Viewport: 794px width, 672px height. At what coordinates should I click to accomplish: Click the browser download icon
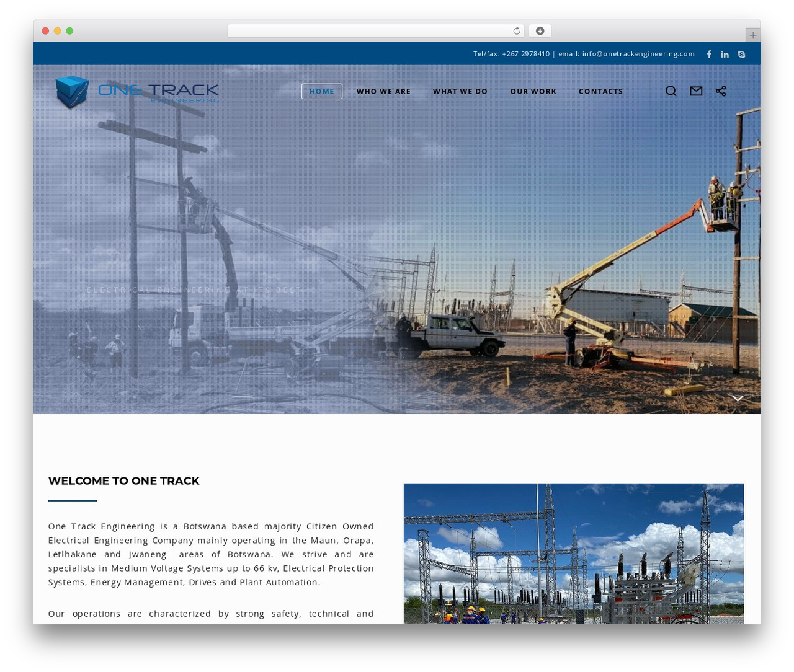coord(540,31)
